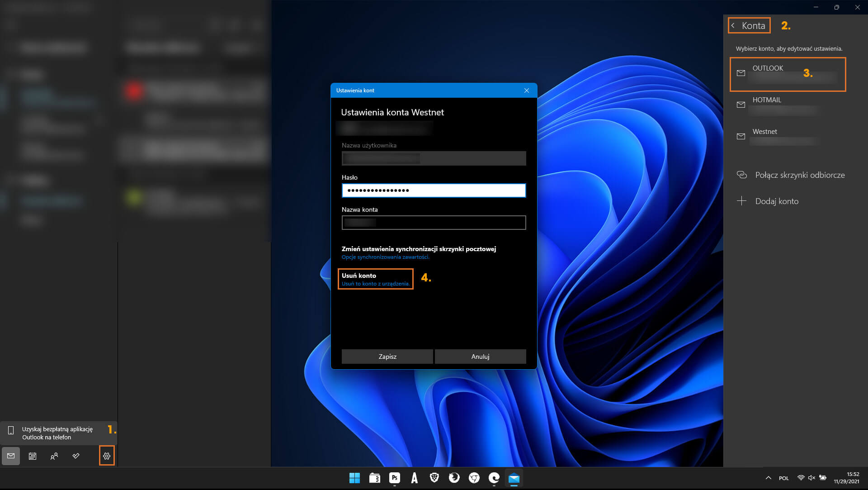Click the Anuluj button
This screenshot has height=490, width=868.
481,357
